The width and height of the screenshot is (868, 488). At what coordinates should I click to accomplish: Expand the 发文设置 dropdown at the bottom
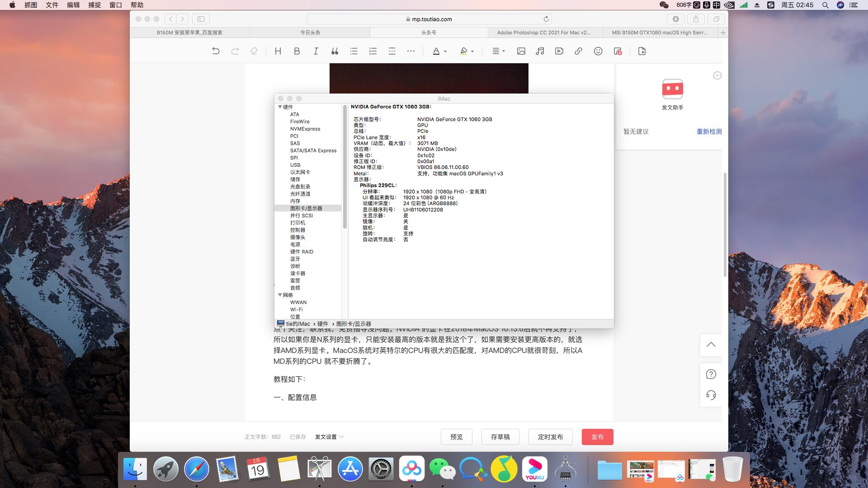tap(329, 436)
